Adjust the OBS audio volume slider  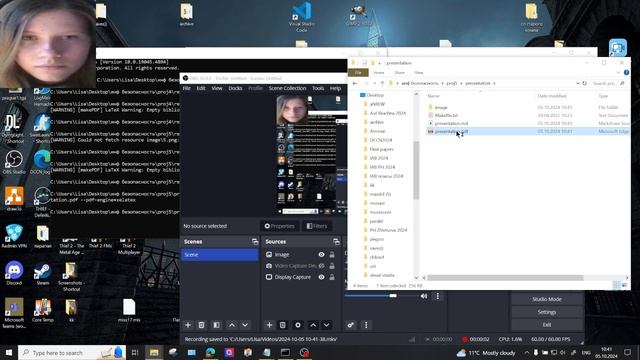tap(392, 296)
